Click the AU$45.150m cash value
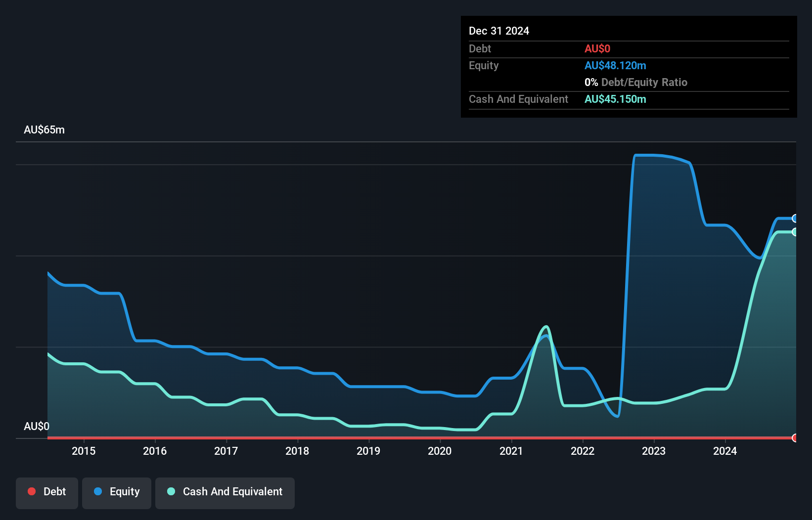Screen dimensions: 812x520 point(615,99)
